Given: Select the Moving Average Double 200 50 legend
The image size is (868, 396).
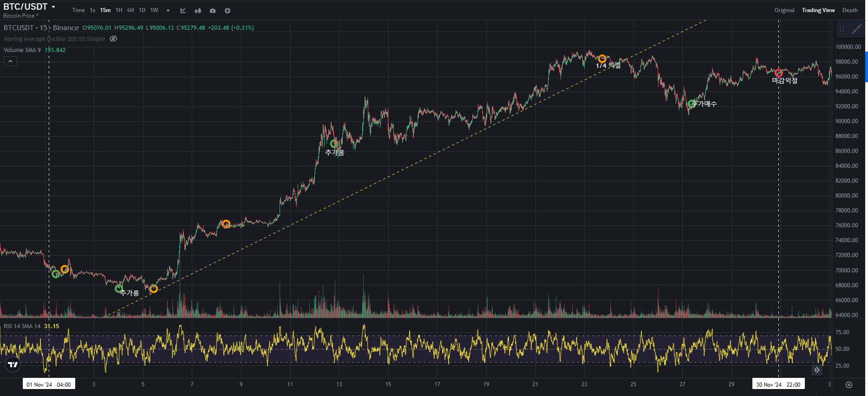Looking at the screenshot, I should (54, 39).
